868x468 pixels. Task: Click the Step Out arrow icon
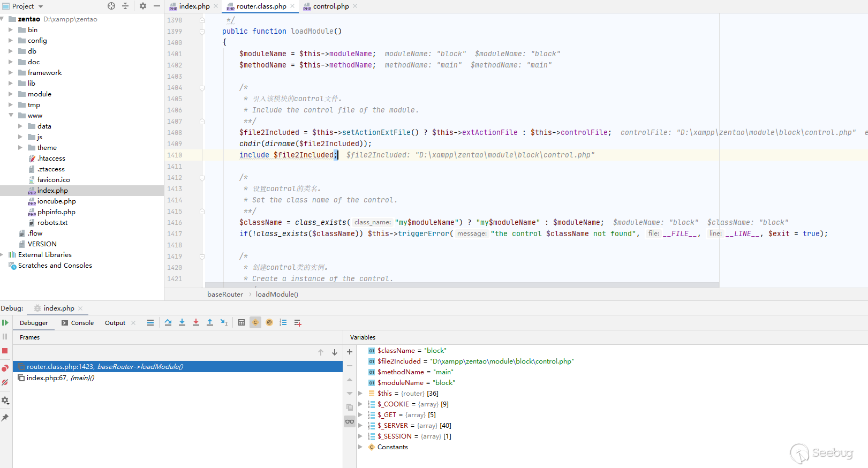210,322
